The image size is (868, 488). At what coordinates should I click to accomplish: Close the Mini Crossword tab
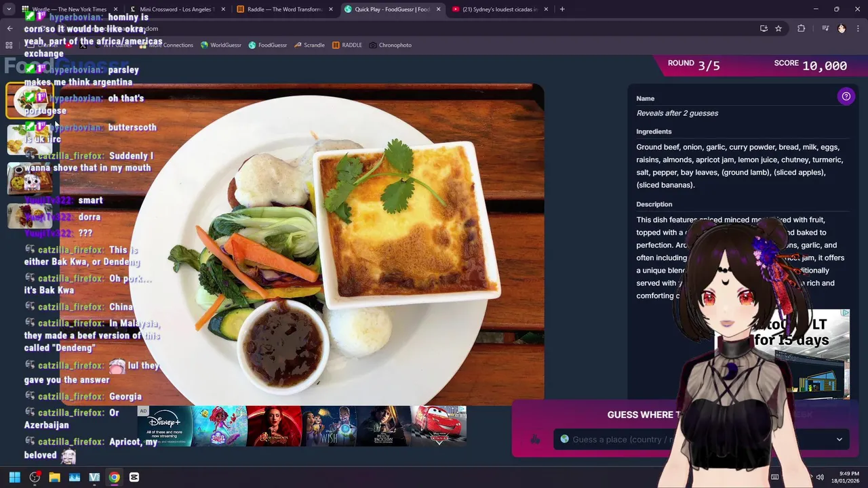click(223, 9)
